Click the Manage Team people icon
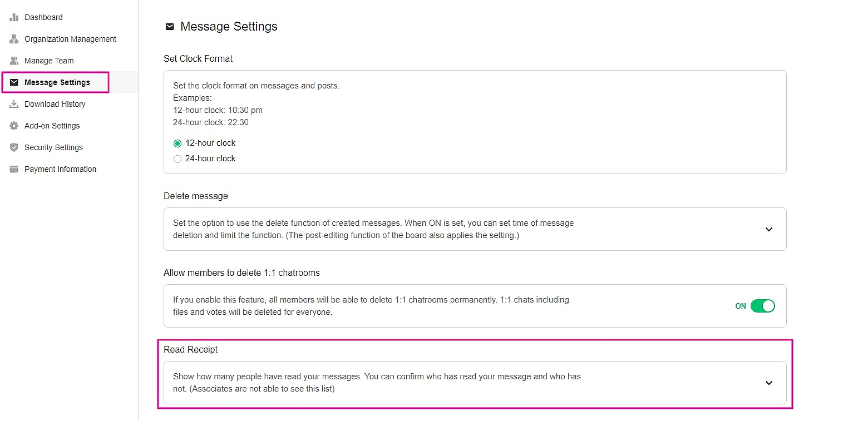The height and width of the screenshot is (421, 868). [14, 61]
